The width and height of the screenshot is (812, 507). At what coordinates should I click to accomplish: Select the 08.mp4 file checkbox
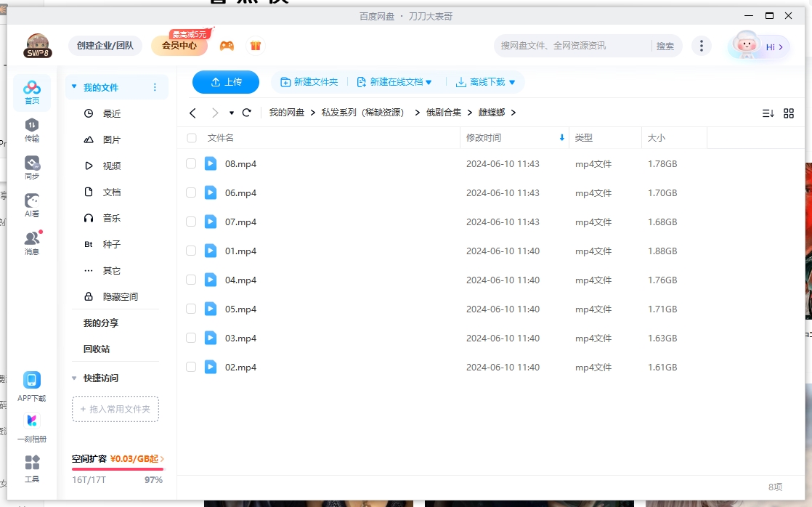(191, 163)
